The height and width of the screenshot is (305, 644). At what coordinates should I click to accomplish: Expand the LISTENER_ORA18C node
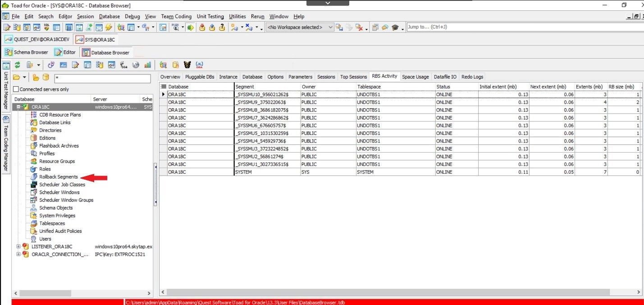click(x=18, y=246)
